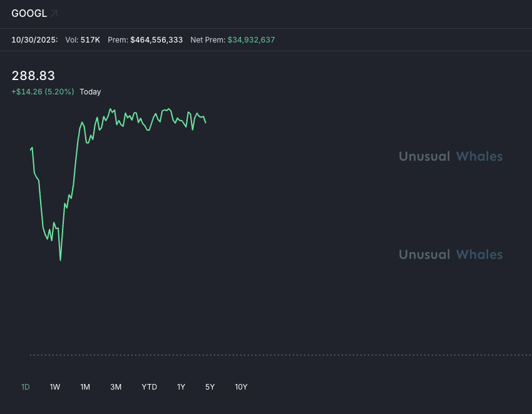The width and height of the screenshot is (532, 414).
Task: Show the 3M price history
Action: pyautogui.click(x=116, y=387)
